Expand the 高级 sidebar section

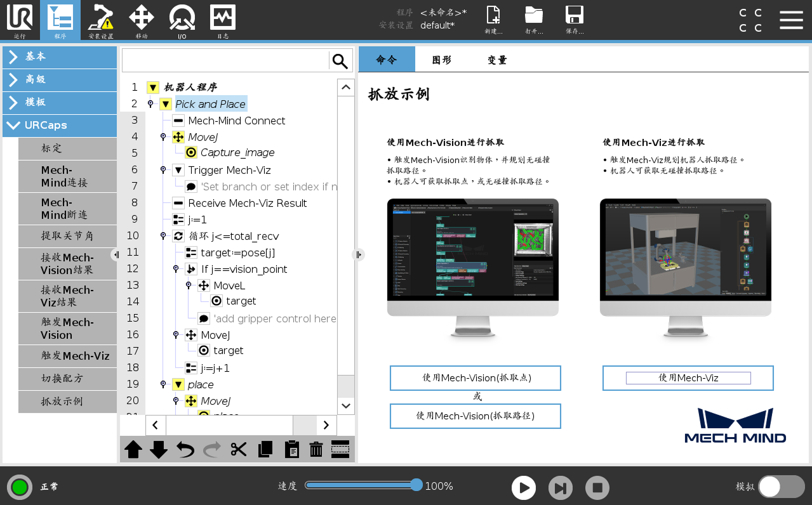[60, 80]
